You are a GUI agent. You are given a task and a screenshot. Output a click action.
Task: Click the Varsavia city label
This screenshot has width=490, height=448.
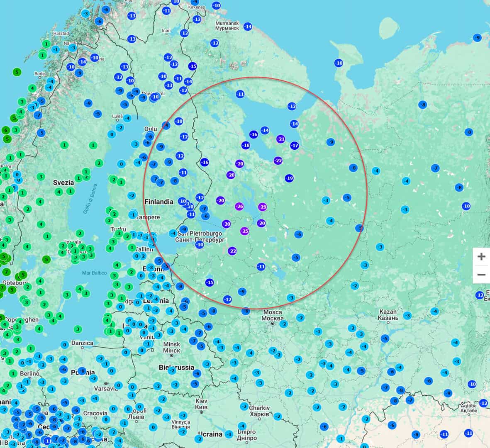pos(106,388)
